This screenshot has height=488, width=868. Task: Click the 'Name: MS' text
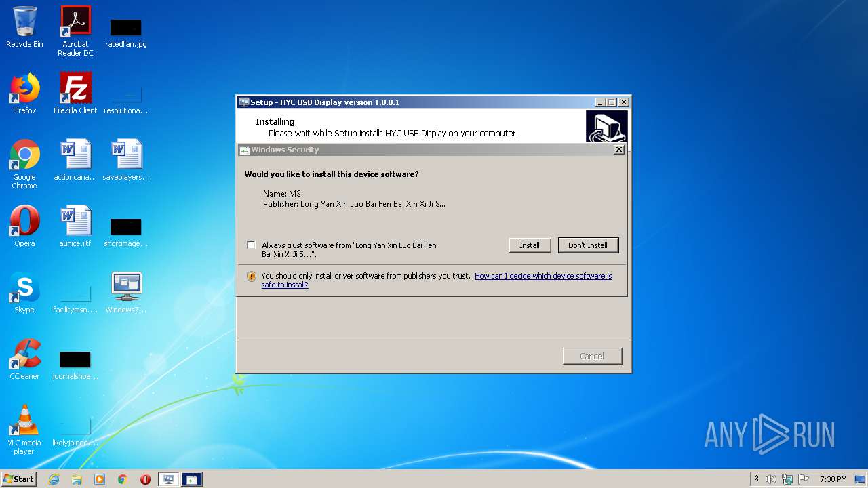point(281,194)
